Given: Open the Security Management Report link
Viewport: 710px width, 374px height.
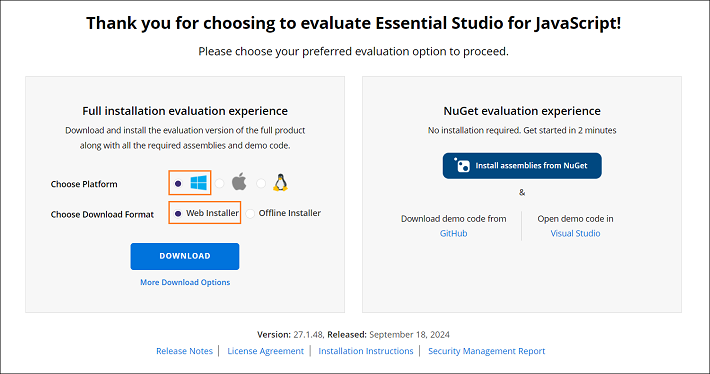Looking at the screenshot, I should pyautogui.click(x=486, y=351).
